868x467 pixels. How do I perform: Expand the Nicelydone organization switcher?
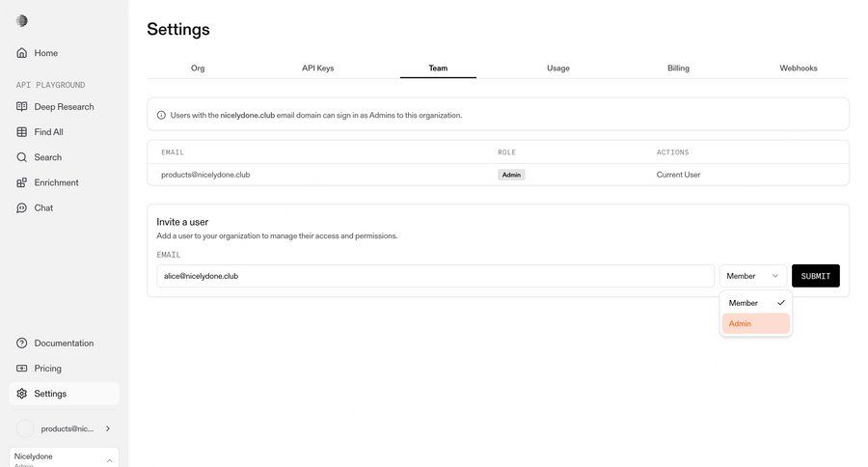click(x=109, y=460)
